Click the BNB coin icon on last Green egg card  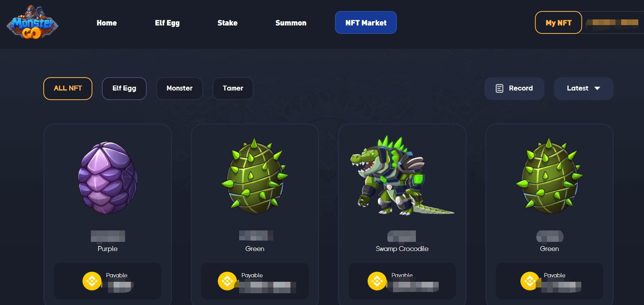tap(530, 281)
